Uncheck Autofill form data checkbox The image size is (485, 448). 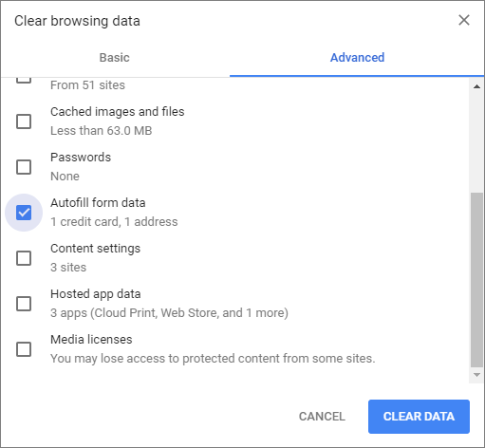point(24,213)
